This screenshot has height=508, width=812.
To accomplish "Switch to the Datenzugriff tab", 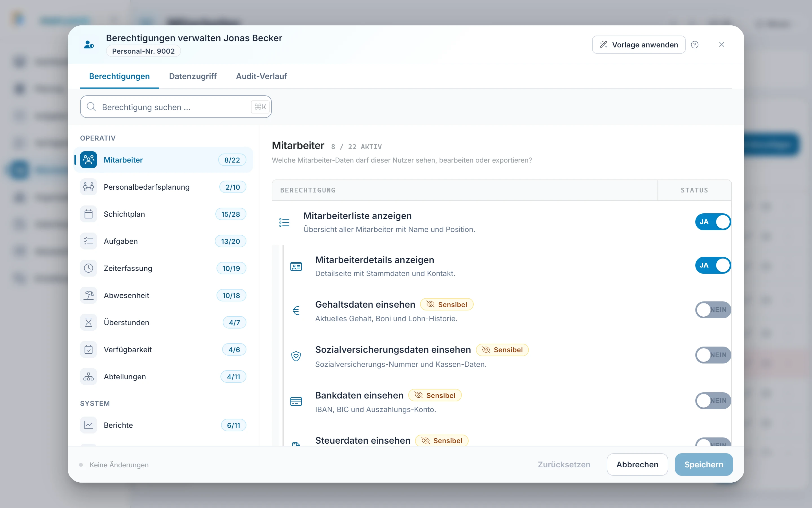I will click(193, 76).
